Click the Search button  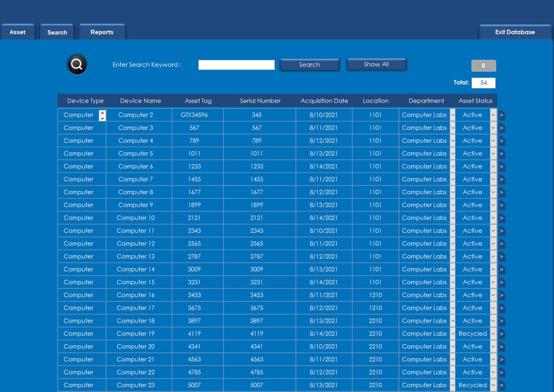point(310,64)
